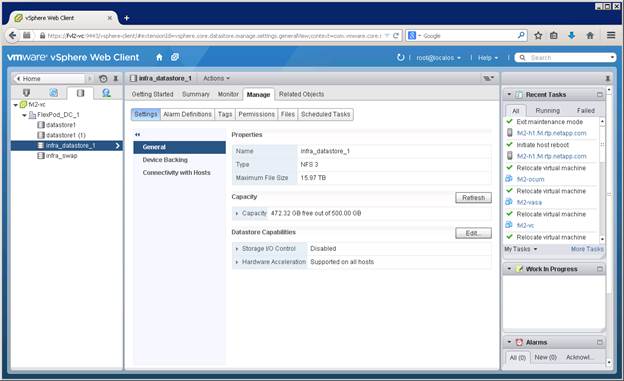Open fvl2-ocum task target link
This screenshot has height=381, width=624.
(x=530, y=180)
